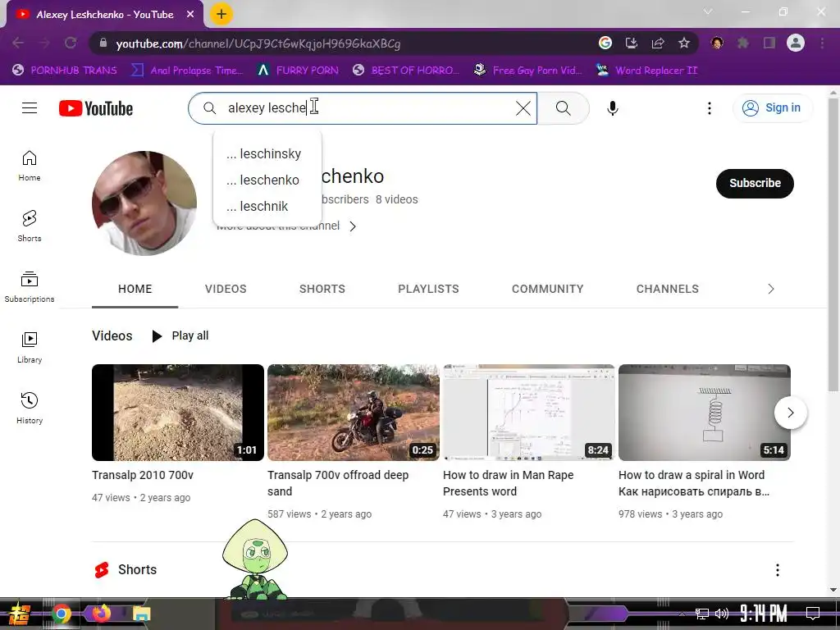Open File Explorer from the taskbar
The width and height of the screenshot is (840, 630).
click(142, 614)
